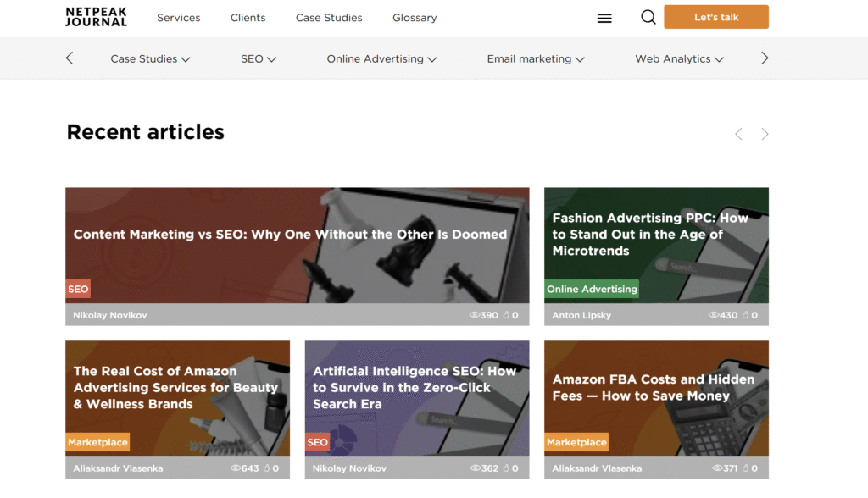
Task: Expand the Case Studies category dropdown
Action: click(x=150, y=58)
